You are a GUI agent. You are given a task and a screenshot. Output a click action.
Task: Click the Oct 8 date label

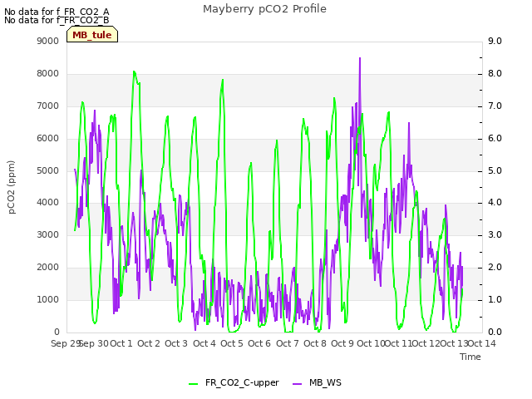(x=315, y=343)
